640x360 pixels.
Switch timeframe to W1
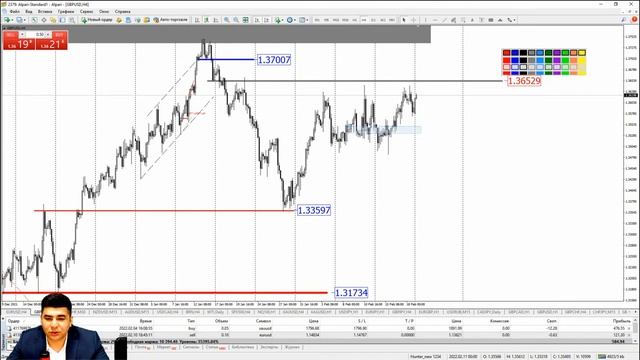coord(383,20)
